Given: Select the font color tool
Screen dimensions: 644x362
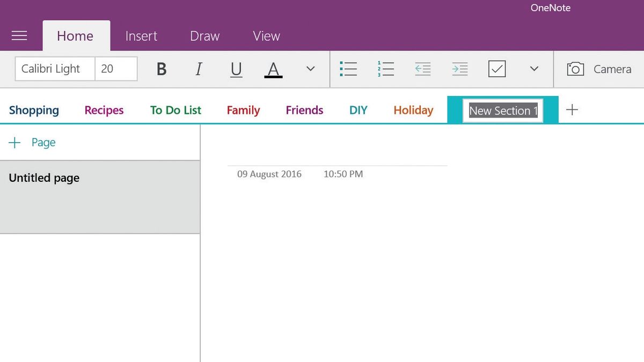Looking at the screenshot, I should [x=273, y=69].
